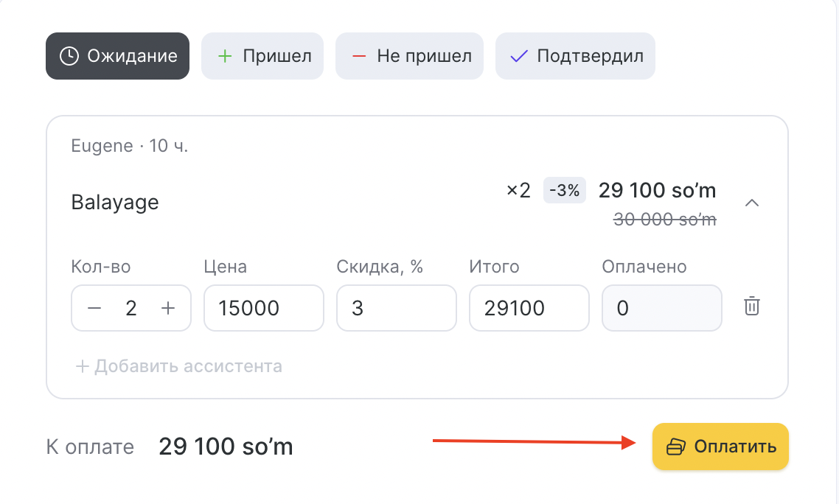Screen dimensions: 839x504
Task: Click the green plus icon in Пришел
Action: click(x=226, y=56)
